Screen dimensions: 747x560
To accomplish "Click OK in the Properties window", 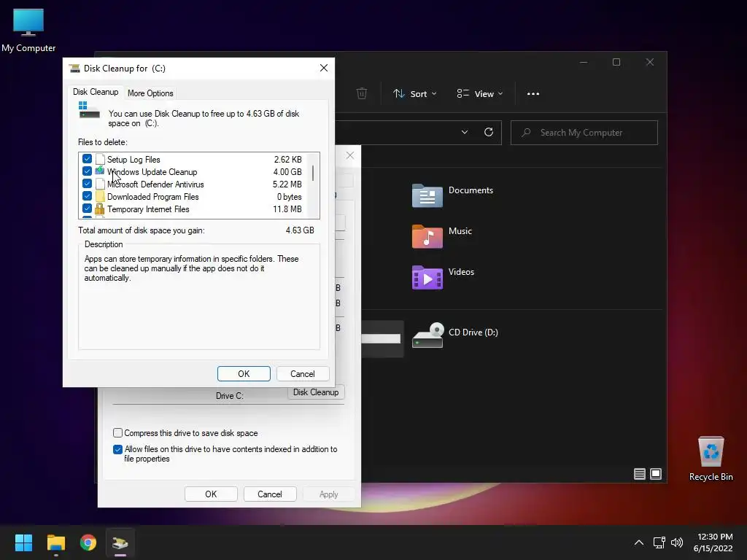I will tap(211, 494).
